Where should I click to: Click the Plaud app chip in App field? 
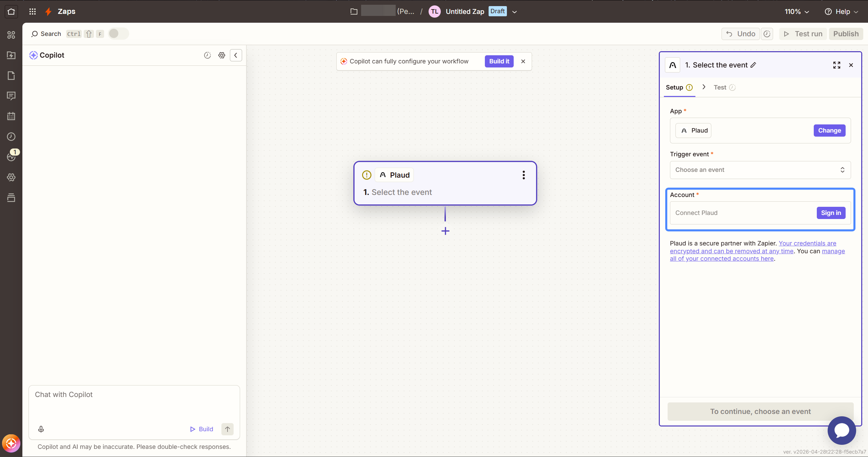(693, 131)
